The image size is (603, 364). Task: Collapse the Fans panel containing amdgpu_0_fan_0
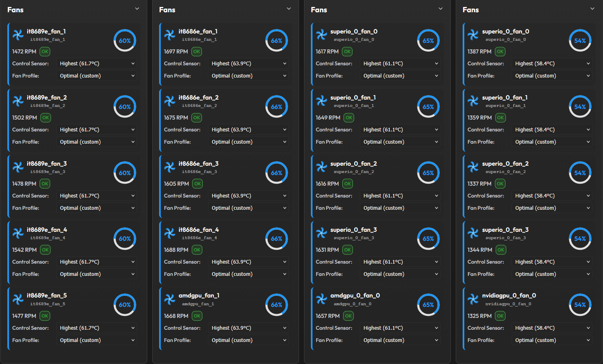[x=441, y=9]
